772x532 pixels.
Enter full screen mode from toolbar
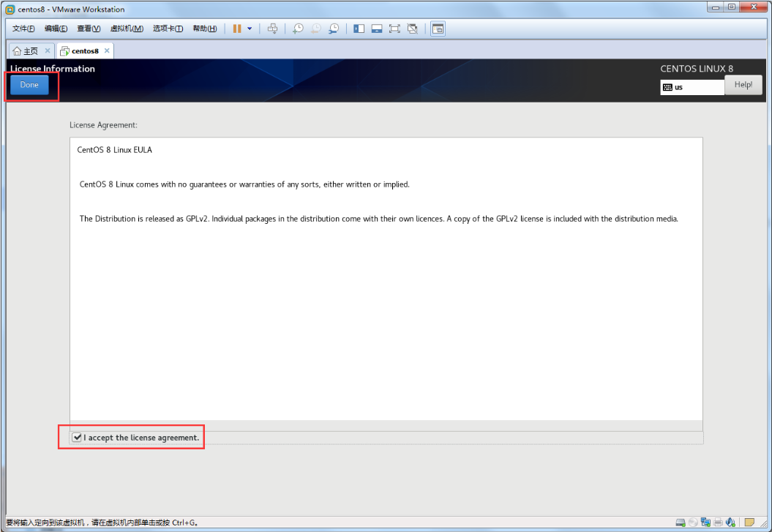pos(394,29)
